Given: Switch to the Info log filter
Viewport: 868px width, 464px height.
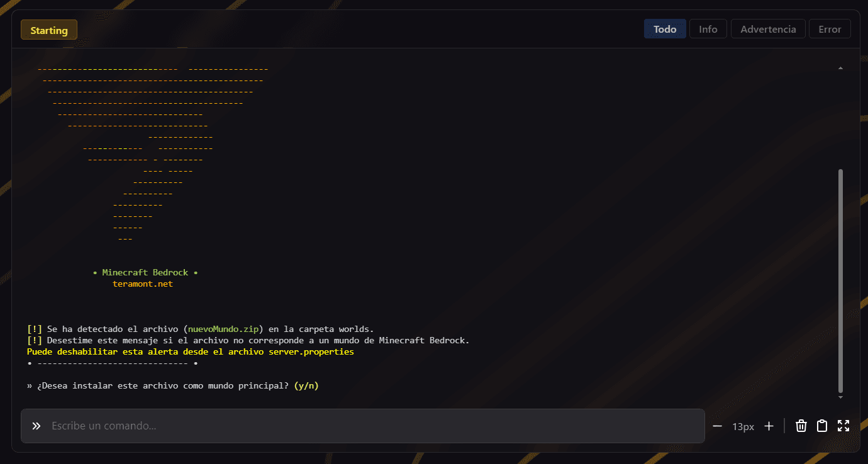Looking at the screenshot, I should tap(708, 29).
